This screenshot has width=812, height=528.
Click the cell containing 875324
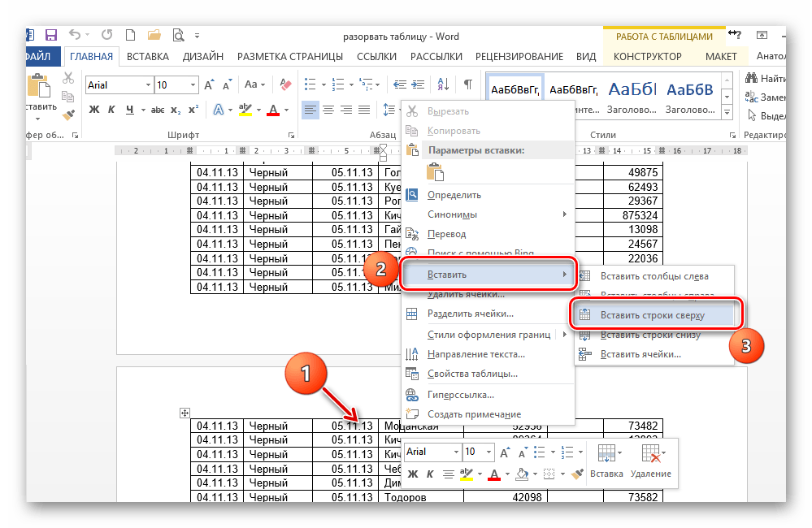(633, 215)
